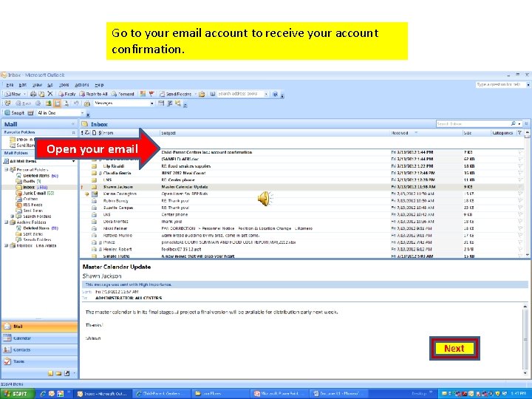Click the Notes icon below the Tasks button
This screenshot has width=532, height=399.
pyautogui.click(x=50, y=373)
